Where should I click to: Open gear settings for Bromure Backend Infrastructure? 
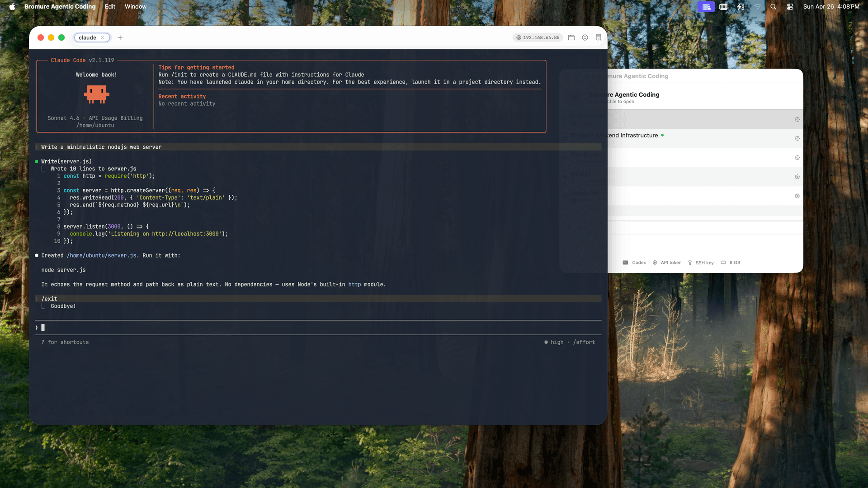pyautogui.click(x=797, y=138)
